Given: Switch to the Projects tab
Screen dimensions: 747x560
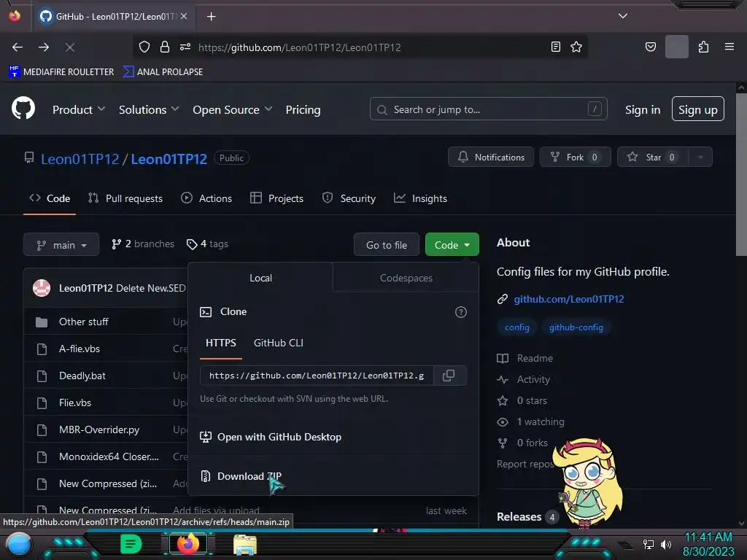Looking at the screenshot, I should click(x=276, y=198).
